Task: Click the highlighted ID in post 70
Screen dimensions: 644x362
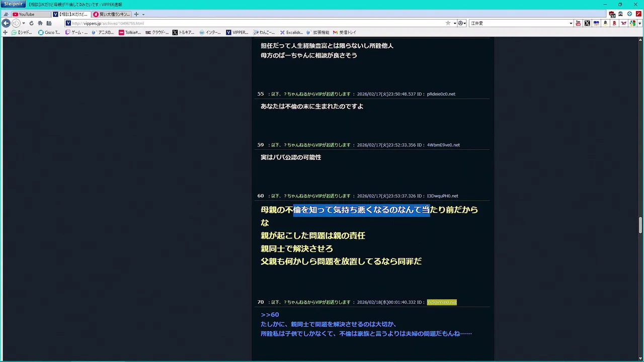Action: pyautogui.click(x=442, y=302)
